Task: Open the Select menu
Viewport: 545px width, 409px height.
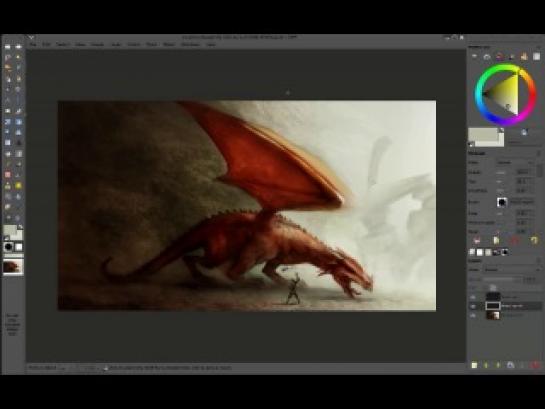Action: tap(63, 45)
